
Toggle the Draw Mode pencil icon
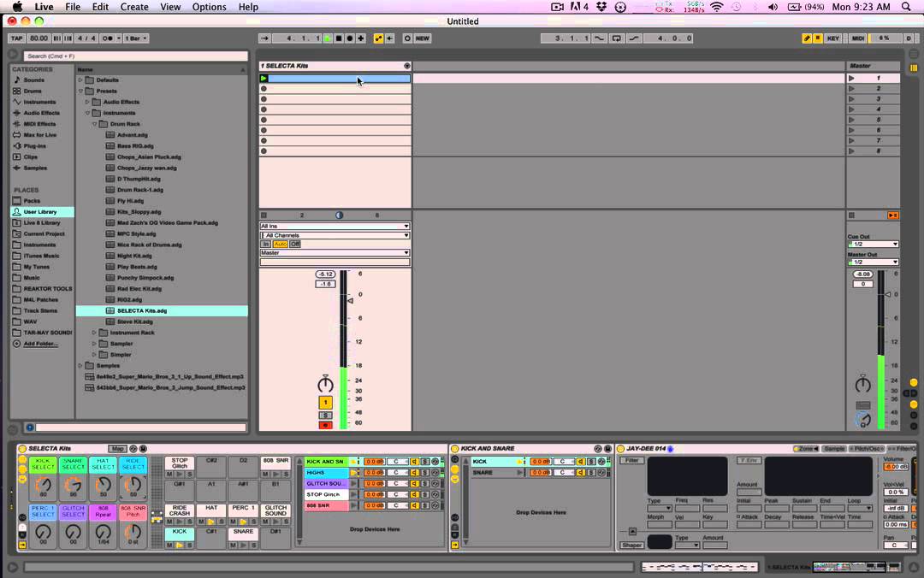click(807, 38)
